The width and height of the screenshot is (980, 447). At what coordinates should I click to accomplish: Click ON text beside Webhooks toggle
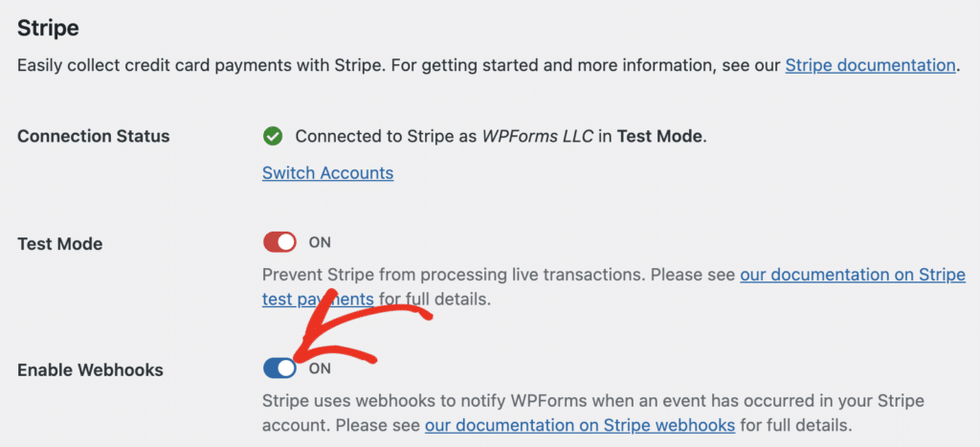320,369
